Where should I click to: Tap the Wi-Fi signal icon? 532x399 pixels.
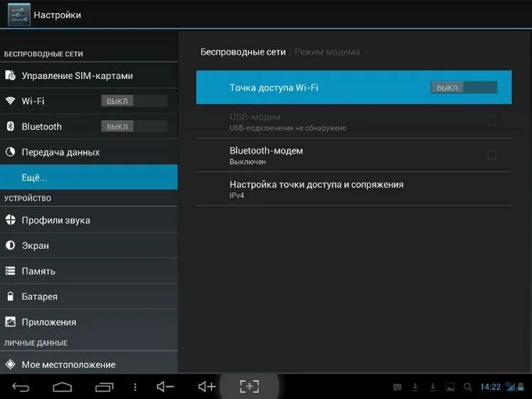point(10,101)
